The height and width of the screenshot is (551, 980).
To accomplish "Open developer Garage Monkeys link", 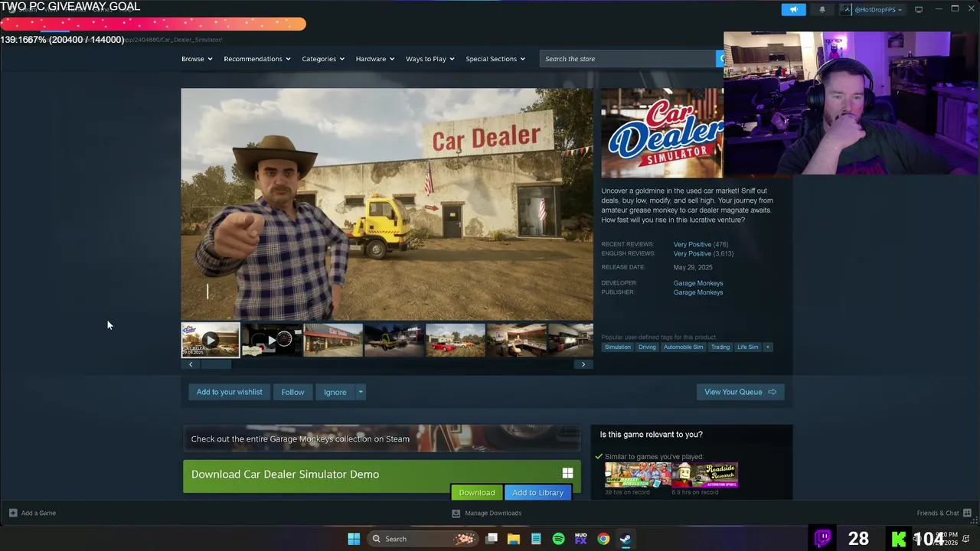I will click(697, 283).
